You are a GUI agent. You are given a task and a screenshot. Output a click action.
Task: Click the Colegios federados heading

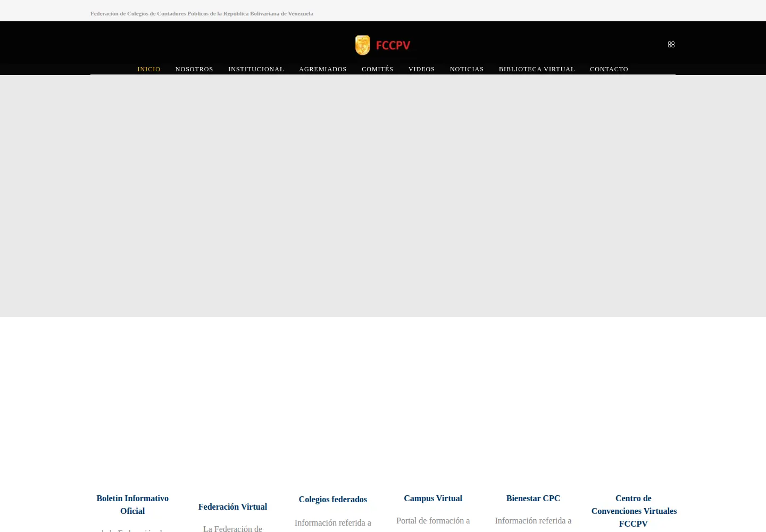[333, 499]
